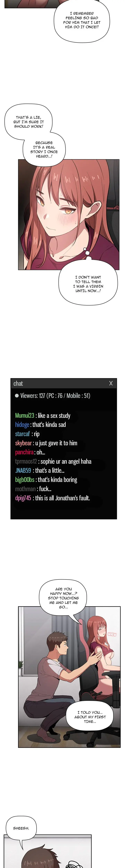Click the pink dpig745 username

(x=23, y=498)
